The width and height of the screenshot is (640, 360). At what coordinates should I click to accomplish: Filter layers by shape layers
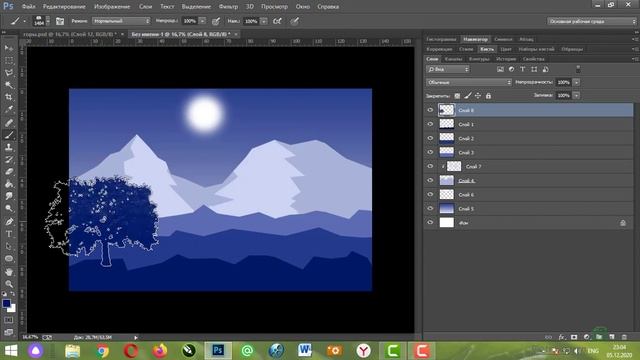[534, 69]
